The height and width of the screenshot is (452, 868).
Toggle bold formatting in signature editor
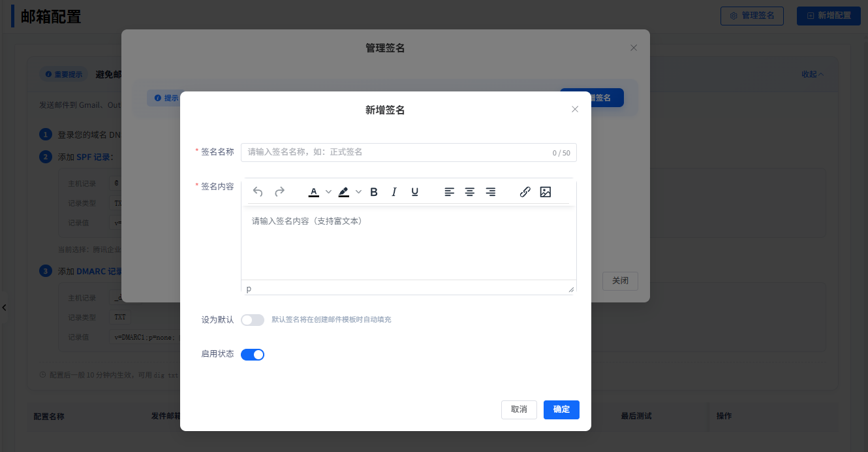[374, 192]
